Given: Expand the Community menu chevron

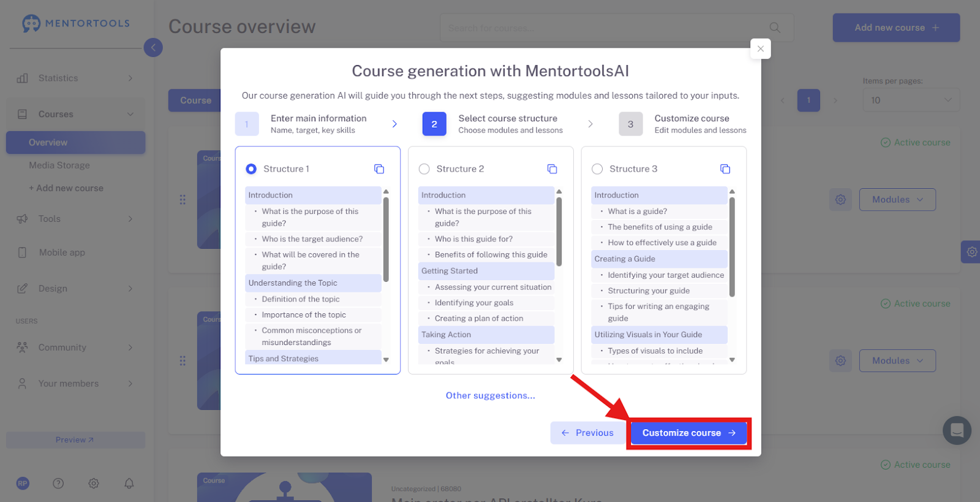Looking at the screenshot, I should tap(130, 348).
